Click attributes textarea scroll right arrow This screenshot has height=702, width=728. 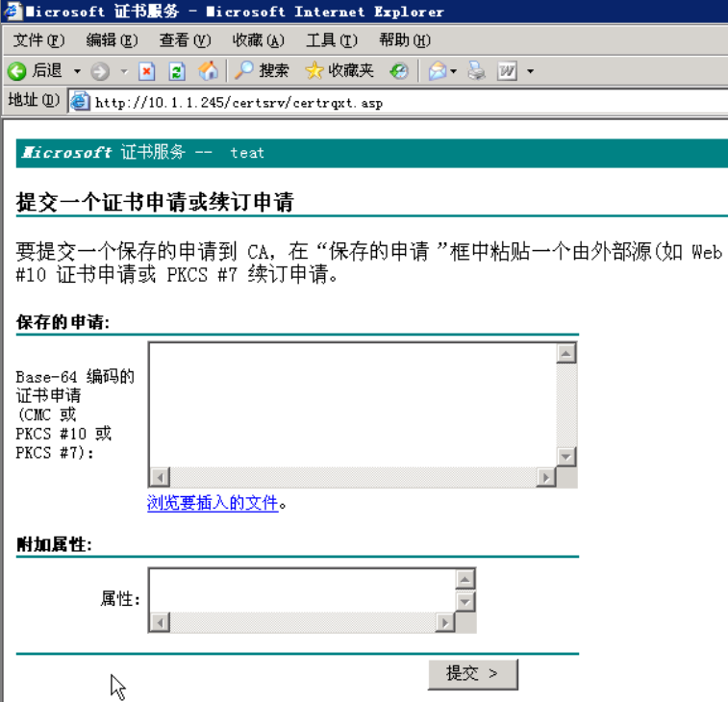[x=445, y=622]
